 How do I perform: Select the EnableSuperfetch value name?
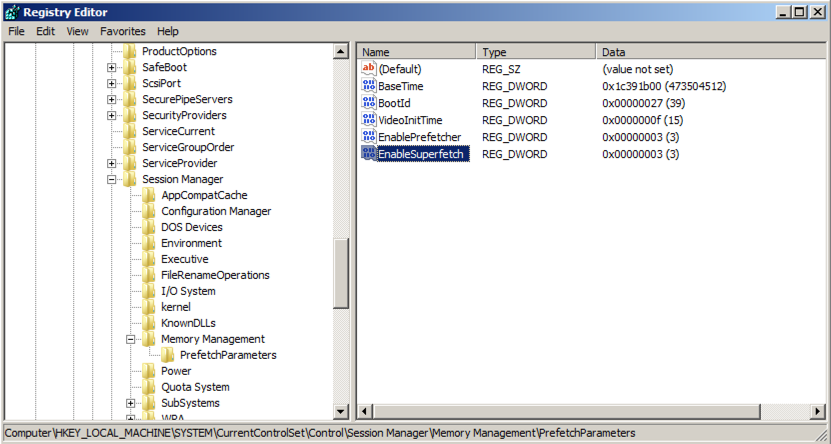[421, 154]
